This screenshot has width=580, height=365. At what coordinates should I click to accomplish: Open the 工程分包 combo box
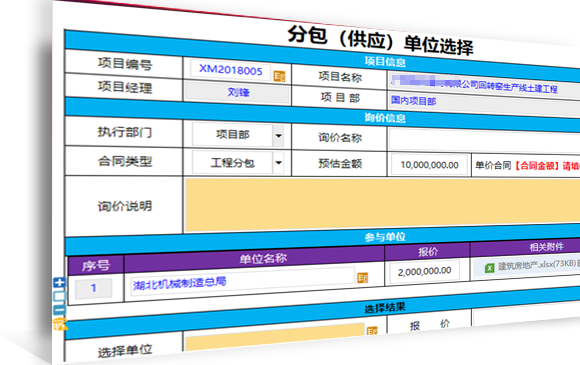pos(238,162)
